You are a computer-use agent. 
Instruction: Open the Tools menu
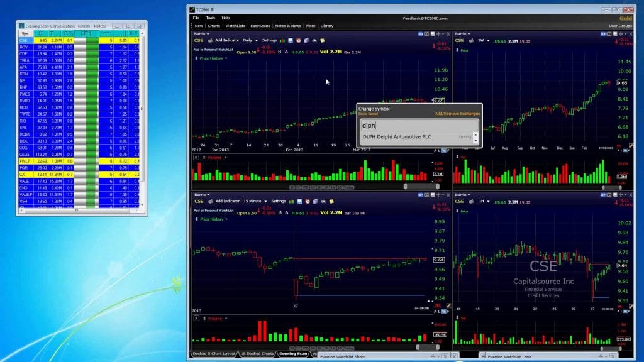click(210, 18)
